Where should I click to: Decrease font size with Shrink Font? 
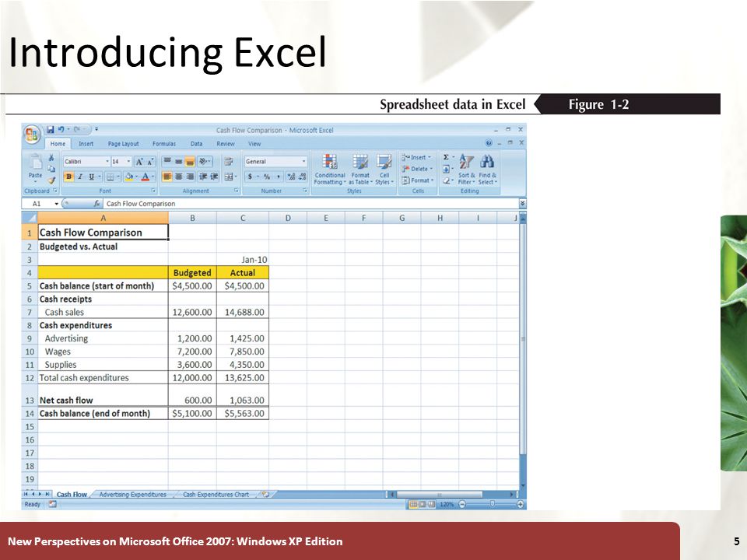point(150,162)
